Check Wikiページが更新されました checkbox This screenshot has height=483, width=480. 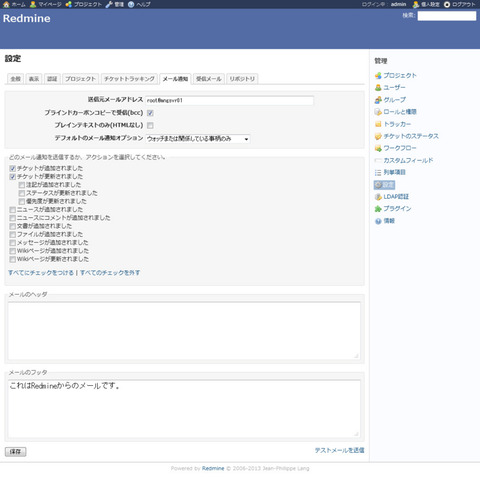tap(13, 259)
